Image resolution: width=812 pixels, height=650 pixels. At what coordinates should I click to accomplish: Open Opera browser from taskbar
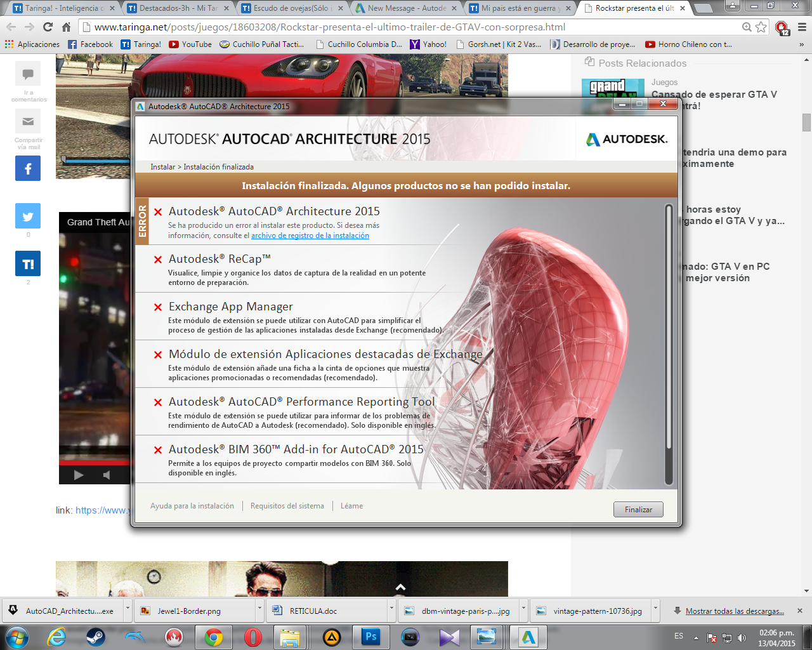(253, 637)
